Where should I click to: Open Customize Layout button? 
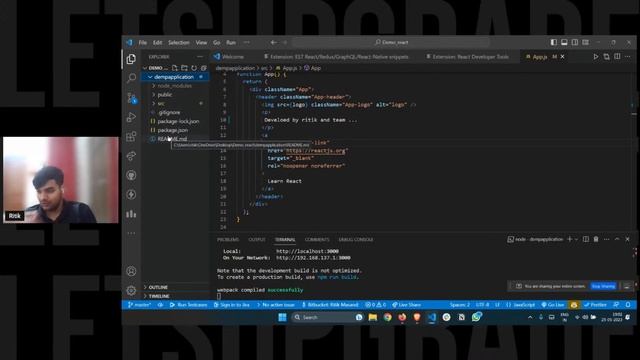[585, 42]
